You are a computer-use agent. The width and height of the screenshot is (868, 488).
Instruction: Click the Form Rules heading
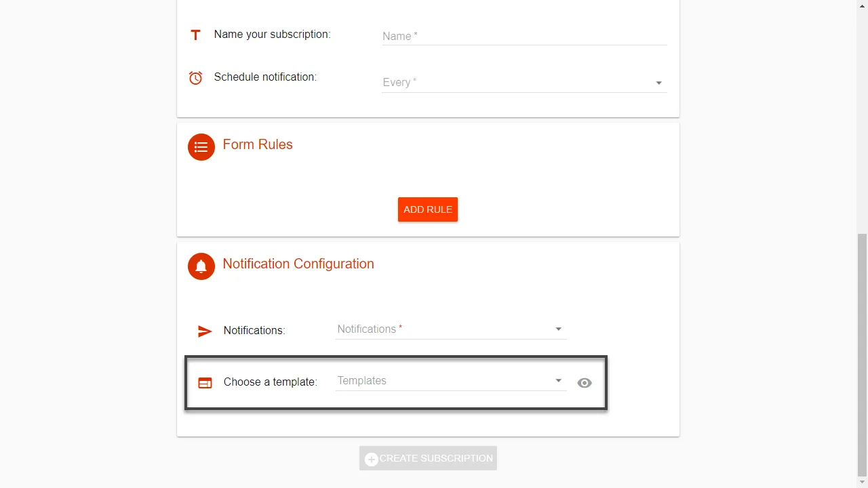tap(258, 144)
